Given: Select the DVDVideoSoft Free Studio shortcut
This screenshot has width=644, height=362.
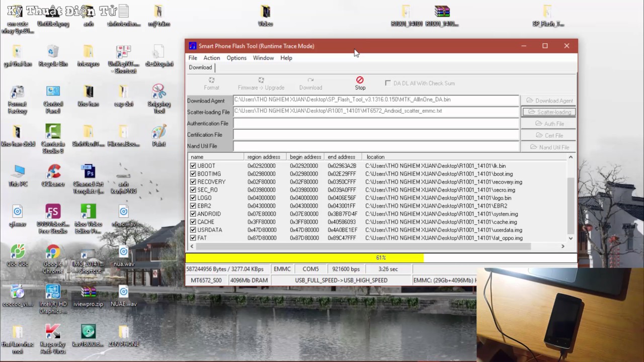Looking at the screenshot, I should [x=53, y=219].
